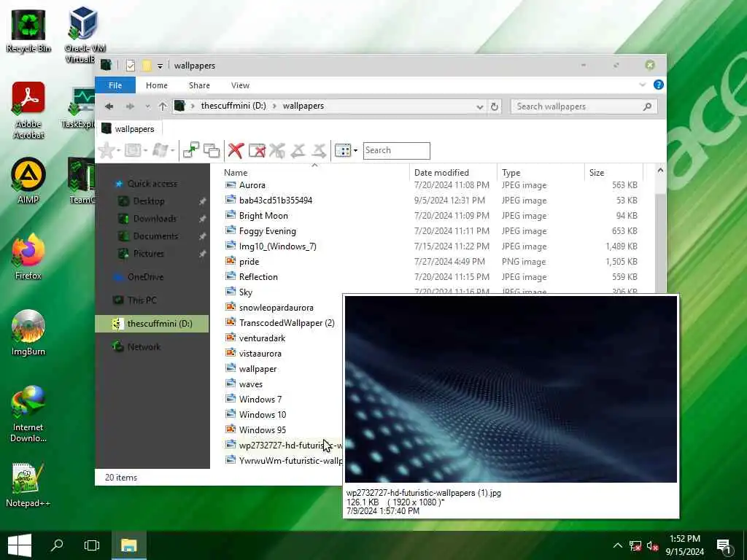Click the magnifier in Search wallpapers box
Viewport: 747px width, 560px height.
(647, 106)
